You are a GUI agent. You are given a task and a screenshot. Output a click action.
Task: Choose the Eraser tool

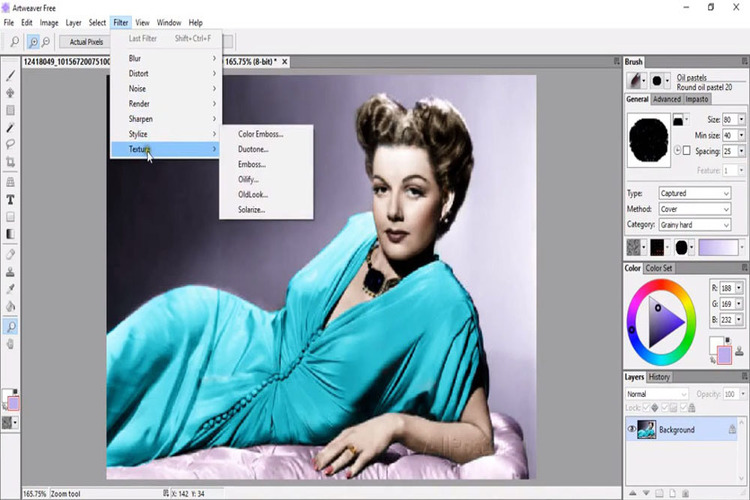pos(11,254)
